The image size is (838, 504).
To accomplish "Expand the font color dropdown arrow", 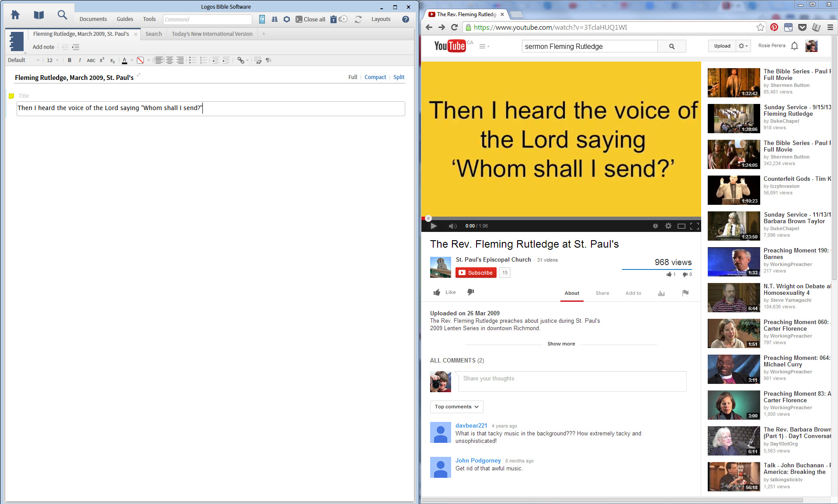I will coord(132,60).
